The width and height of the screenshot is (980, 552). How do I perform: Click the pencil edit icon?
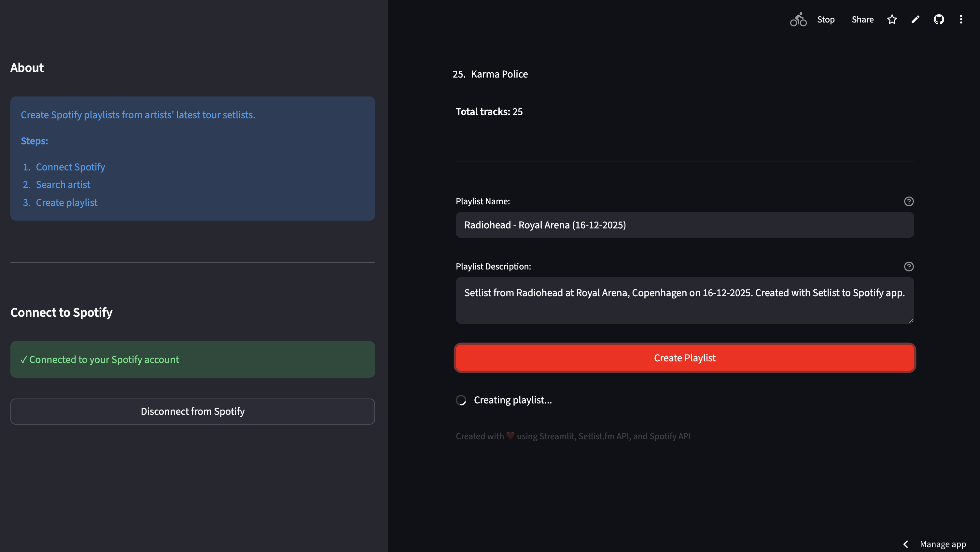tap(915, 20)
